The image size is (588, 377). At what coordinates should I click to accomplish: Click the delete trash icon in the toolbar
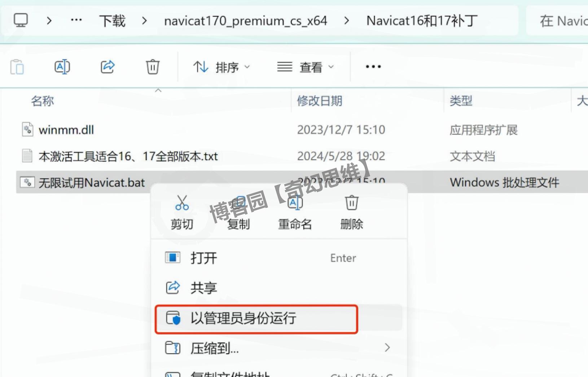pos(153,67)
